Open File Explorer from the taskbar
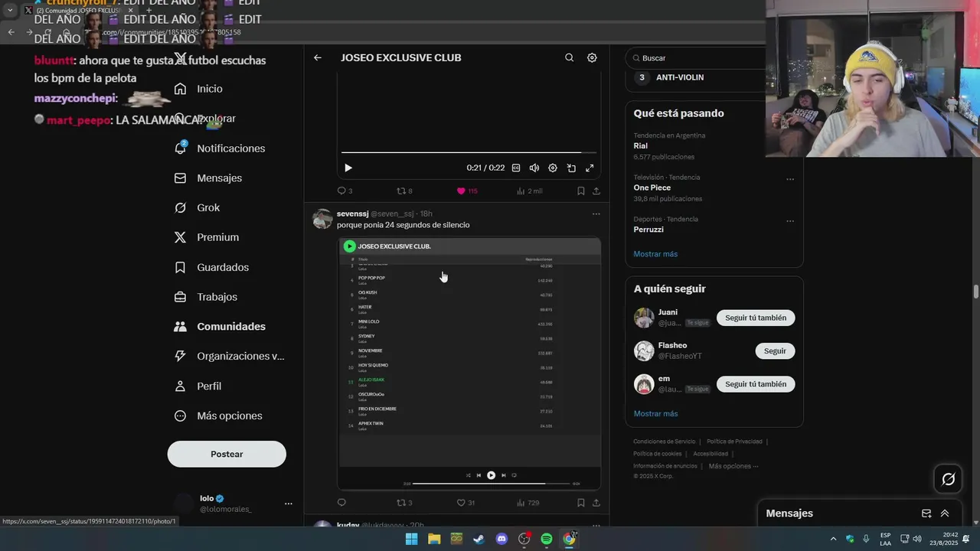 point(434,539)
